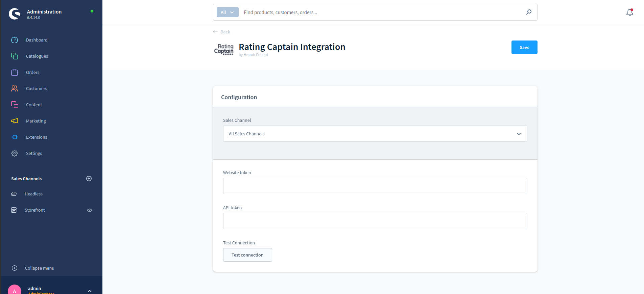
Task: Click the Rating Captain Integration title
Action: tap(292, 47)
